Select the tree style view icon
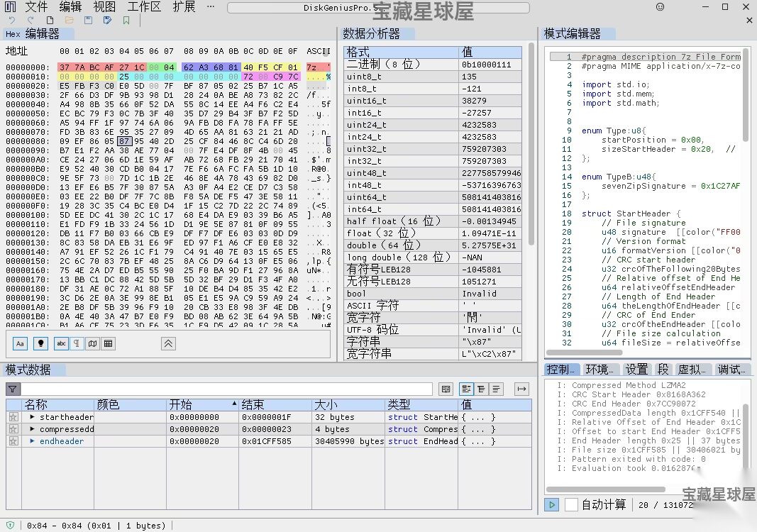 click(466, 389)
